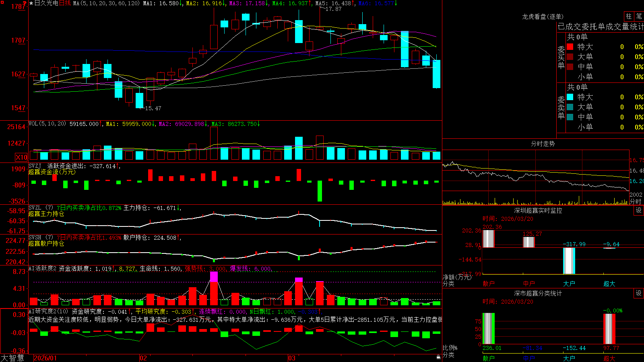Click the 日久光电 stock name

click(46, 3)
